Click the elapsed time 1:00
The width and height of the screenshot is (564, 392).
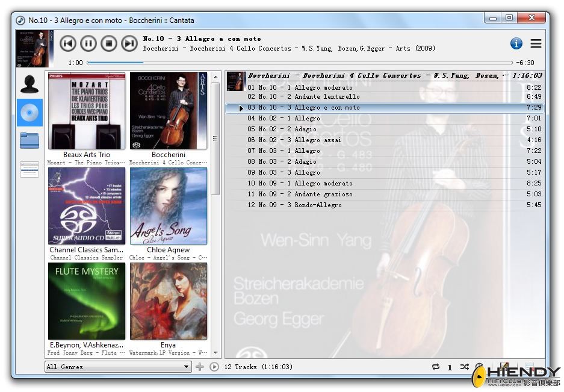tap(75, 63)
